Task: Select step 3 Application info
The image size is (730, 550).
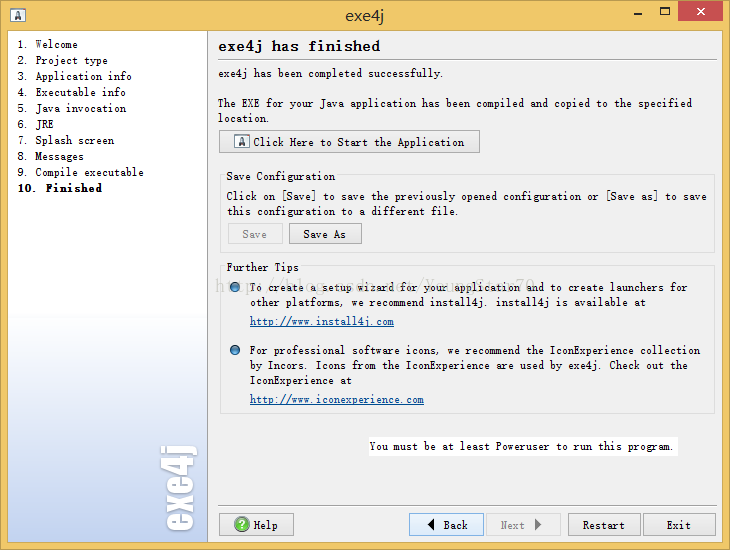Action: (x=74, y=76)
